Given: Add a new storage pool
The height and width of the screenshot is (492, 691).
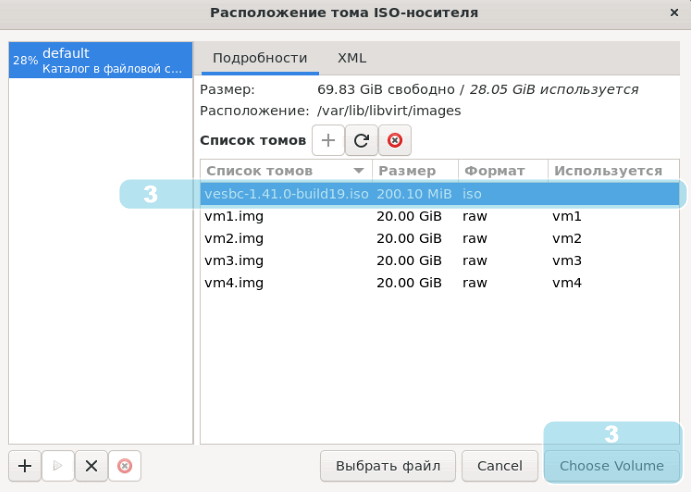Looking at the screenshot, I should pos(25,465).
